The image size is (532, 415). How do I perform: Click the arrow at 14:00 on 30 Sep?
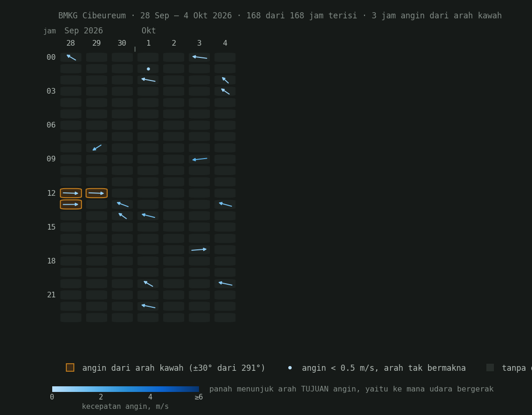point(122,216)
